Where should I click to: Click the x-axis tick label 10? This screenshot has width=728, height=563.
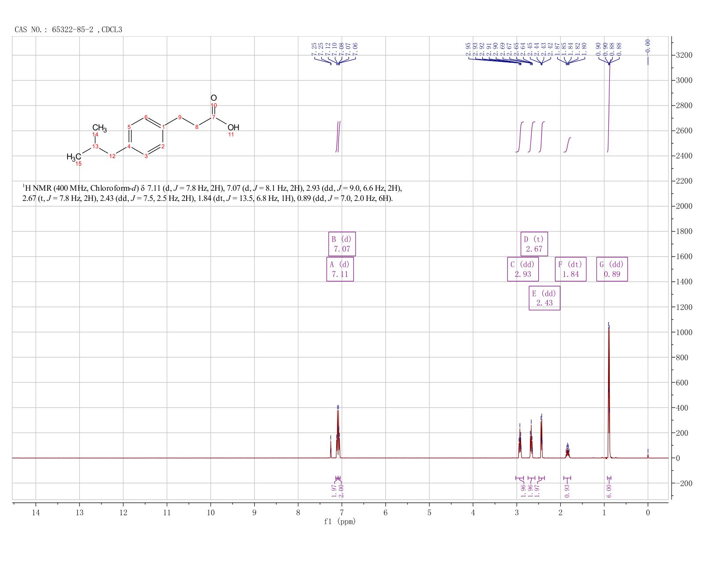pos(210,512)
